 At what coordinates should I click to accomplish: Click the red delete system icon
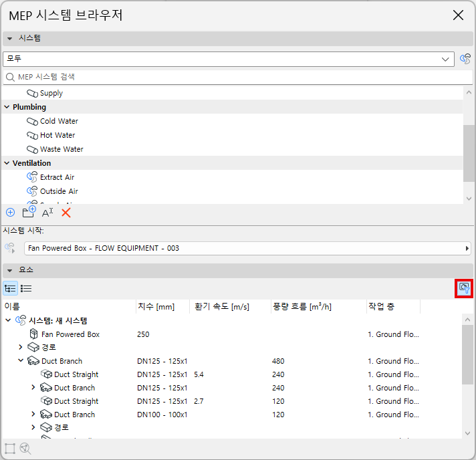click(x=66, y=213)
